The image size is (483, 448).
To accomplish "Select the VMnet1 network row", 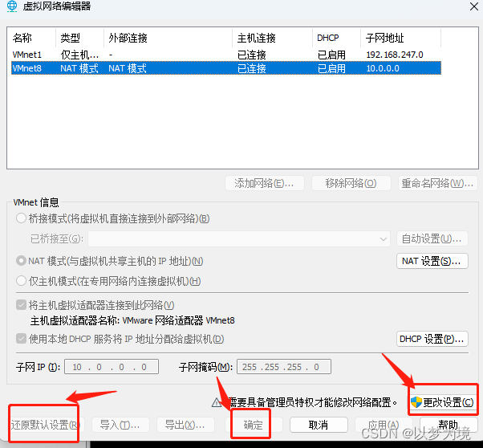I will 226,55.
